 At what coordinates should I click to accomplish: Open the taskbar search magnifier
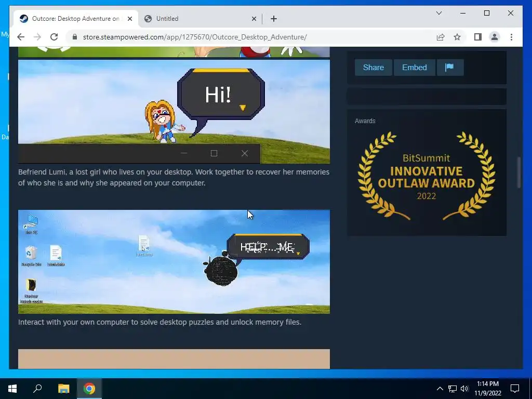point(37,389)
